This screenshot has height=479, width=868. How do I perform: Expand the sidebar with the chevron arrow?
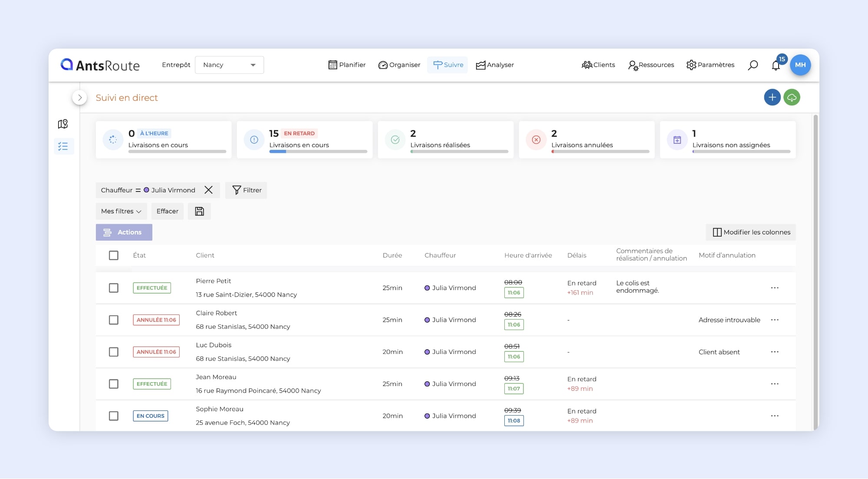click(x=80, y=98)
